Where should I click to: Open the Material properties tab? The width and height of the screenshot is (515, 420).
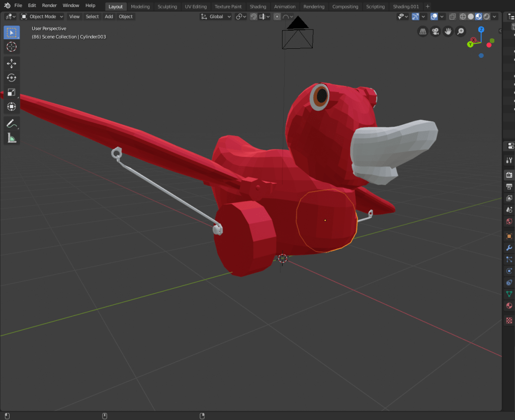pos(509,306)
